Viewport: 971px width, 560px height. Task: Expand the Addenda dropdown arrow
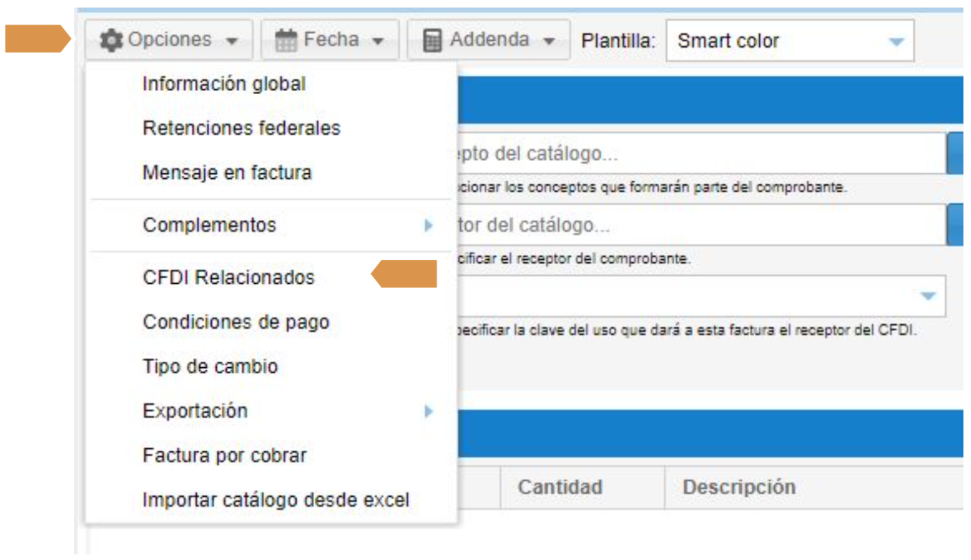click(x=549, y=41)
